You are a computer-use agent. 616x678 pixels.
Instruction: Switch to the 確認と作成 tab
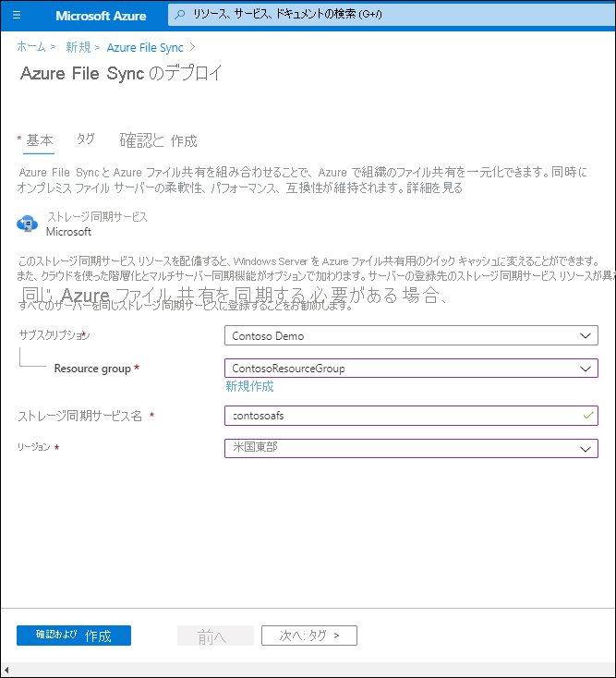[158, 141]
